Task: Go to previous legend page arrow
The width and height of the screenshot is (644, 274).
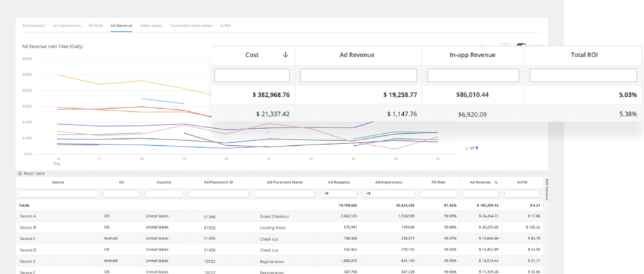Action: (x=467, y=148)
